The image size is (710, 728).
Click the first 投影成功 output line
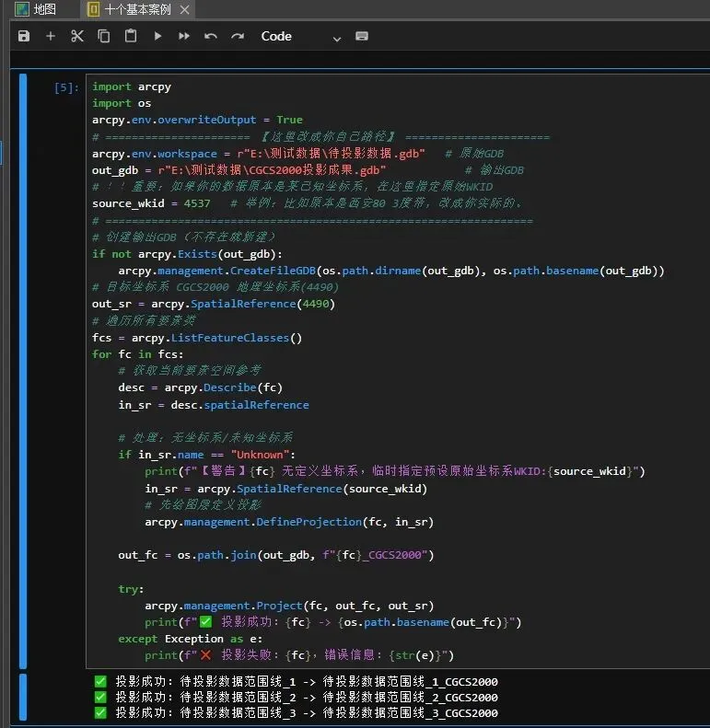(x=295, y=682)
